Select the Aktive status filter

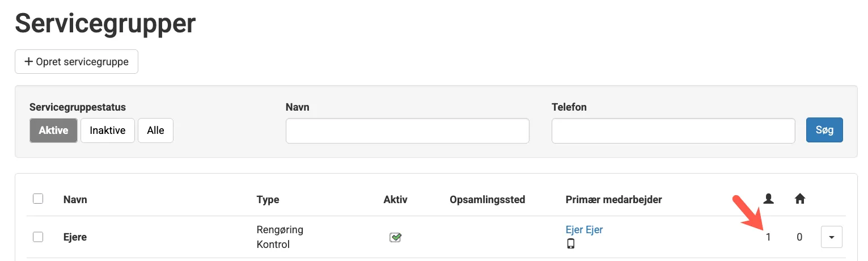[53, 130]
